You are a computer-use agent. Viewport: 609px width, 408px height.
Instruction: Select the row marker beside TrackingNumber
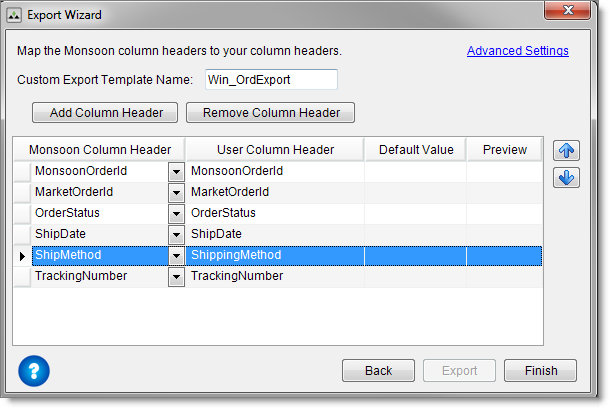click(x=22, y=276)
